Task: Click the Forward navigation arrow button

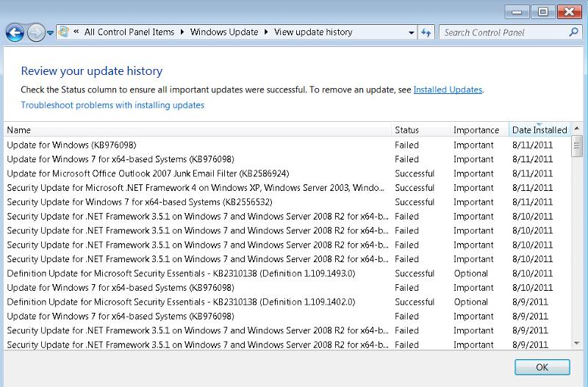Action: 36,33
